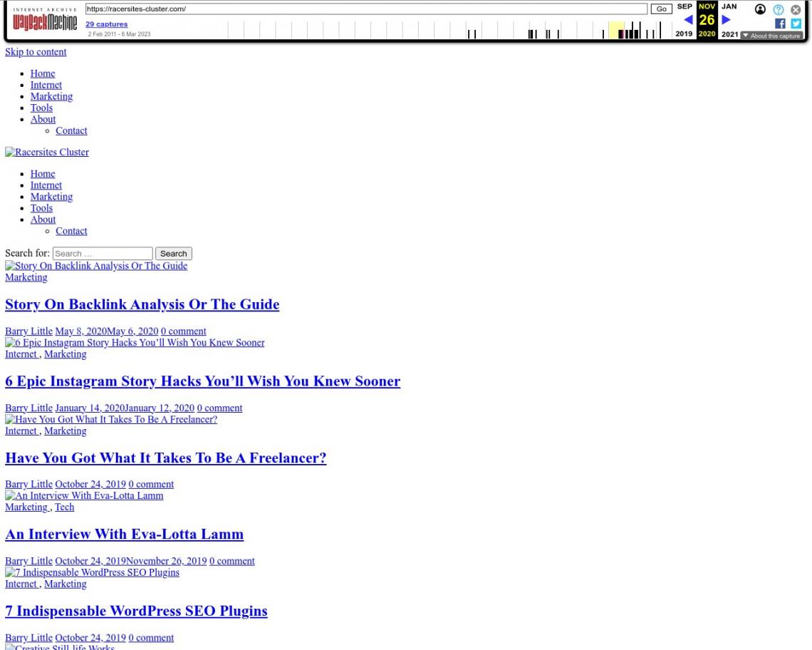812x650 pixels.
Task: Click the user account icon in Wayback toolbar
Action: click(761, 9)
